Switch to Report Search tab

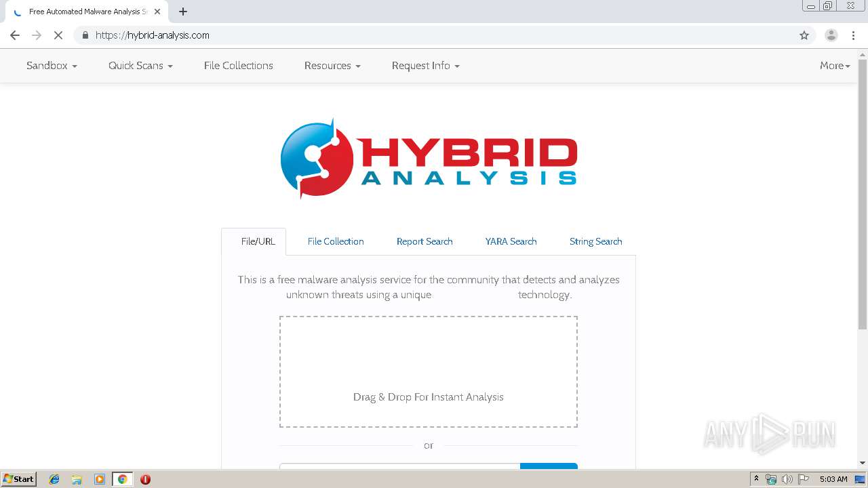click(425, 241)
